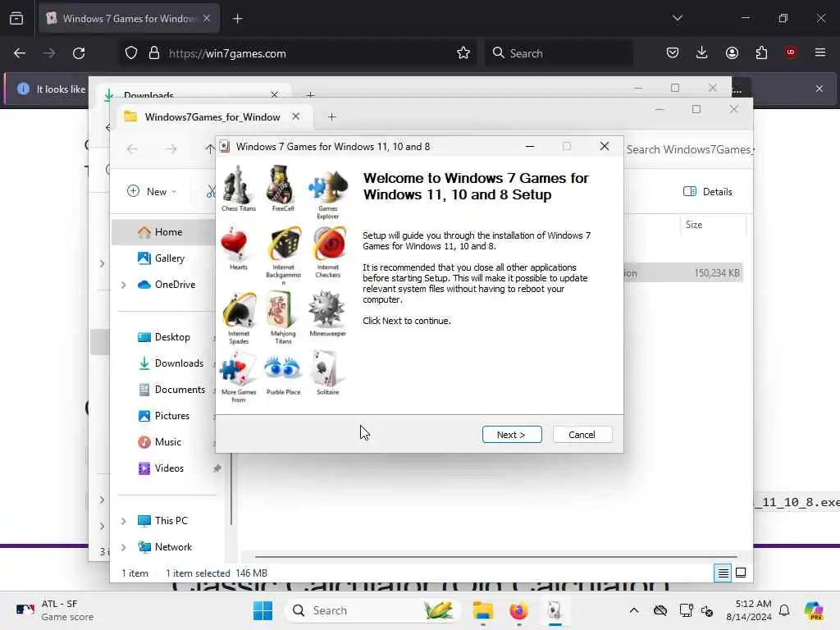Viewport: 840px width, 630px height.
Task: Open Videos folder in sidebar
Action: (163, 468)
